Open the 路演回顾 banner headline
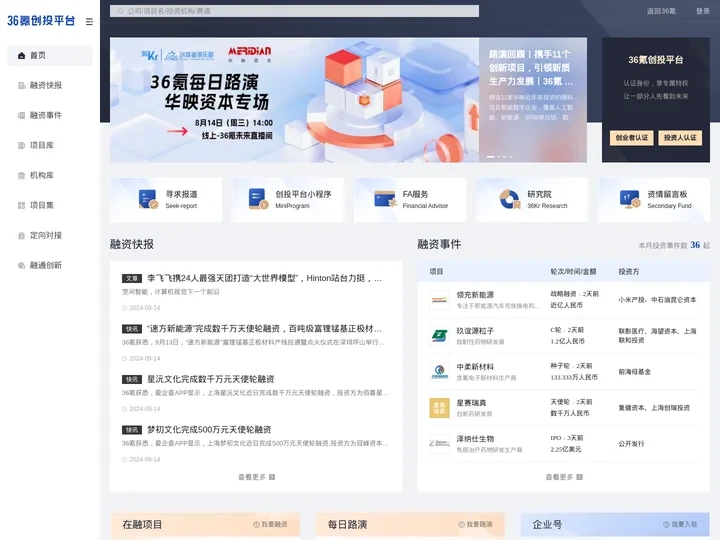The height and width of the screenshot is (540, 720). [x=531, y=68]
